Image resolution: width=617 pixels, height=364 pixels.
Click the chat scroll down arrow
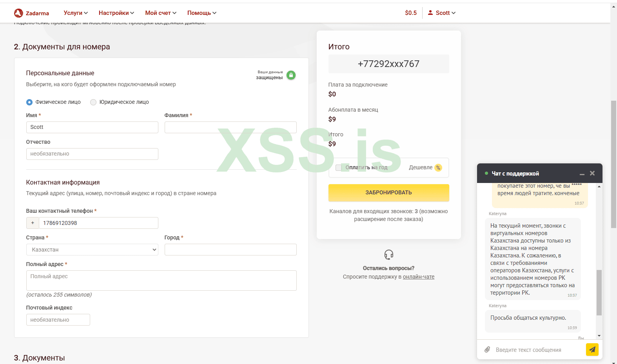click(599, 336)
